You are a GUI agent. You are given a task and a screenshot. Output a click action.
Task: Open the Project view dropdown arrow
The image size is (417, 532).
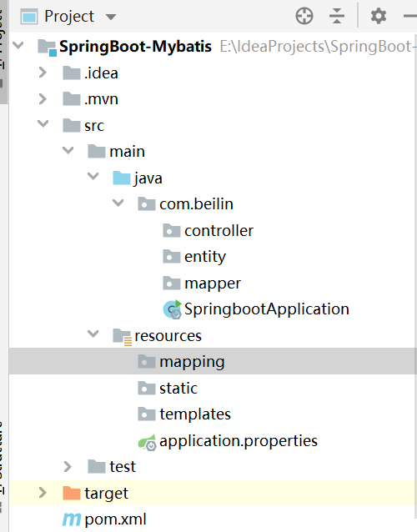pos(111,17)
